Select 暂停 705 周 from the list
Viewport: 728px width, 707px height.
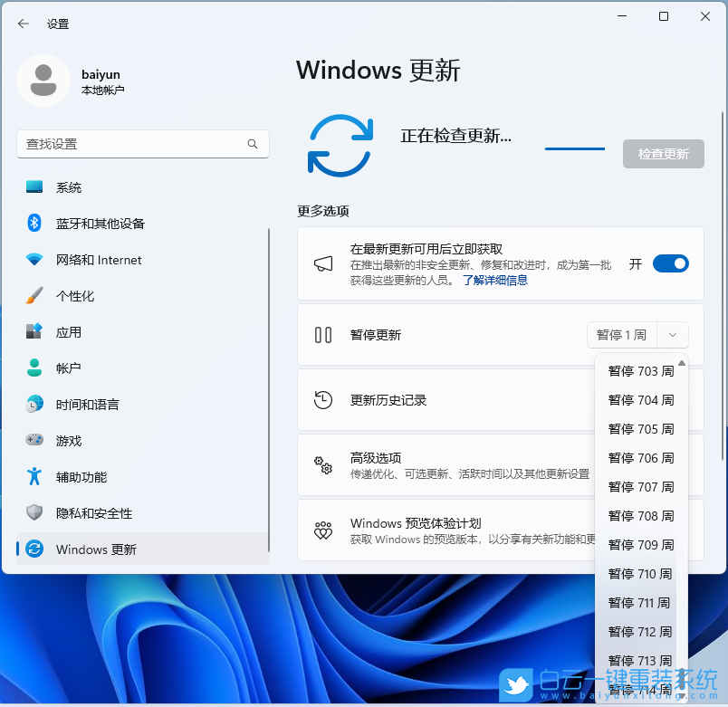640,429
